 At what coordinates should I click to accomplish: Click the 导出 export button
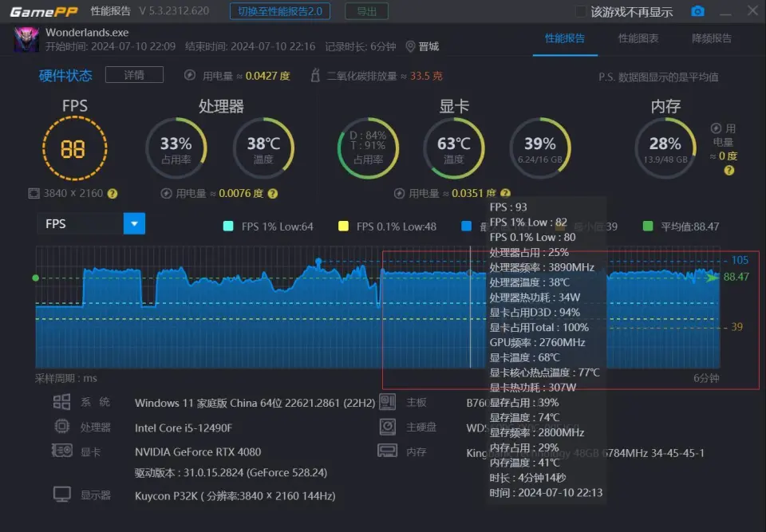click(x=366, y=11)
